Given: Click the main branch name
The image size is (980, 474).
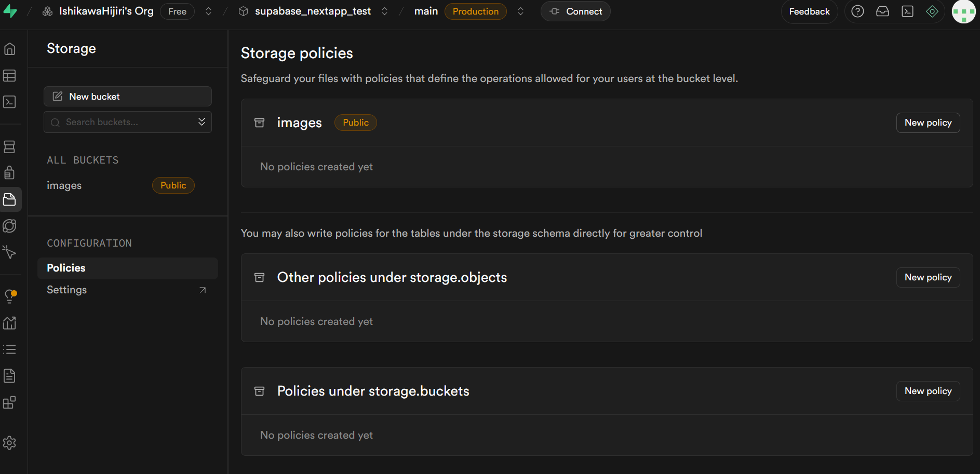Looking at the screenshot, I should 426,11.
